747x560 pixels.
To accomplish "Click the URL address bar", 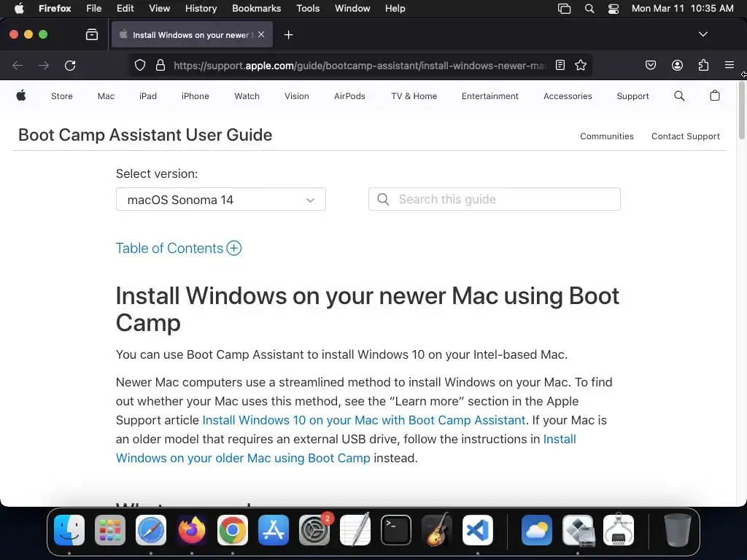I will pos(360,65).
